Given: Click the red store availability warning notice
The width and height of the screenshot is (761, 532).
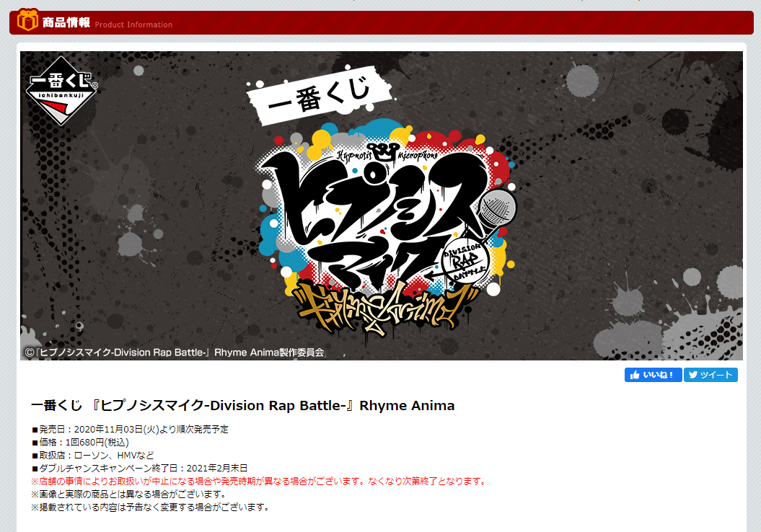Looking at the screenshot, I should 258,481.
